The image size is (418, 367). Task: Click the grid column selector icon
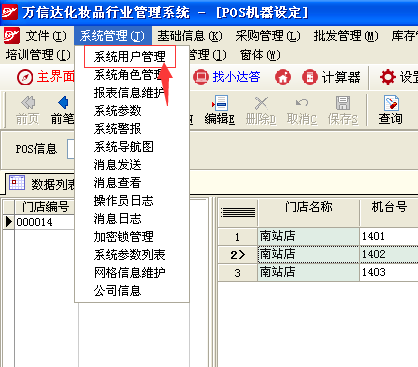pyautogui.click(x=238, y=212)
